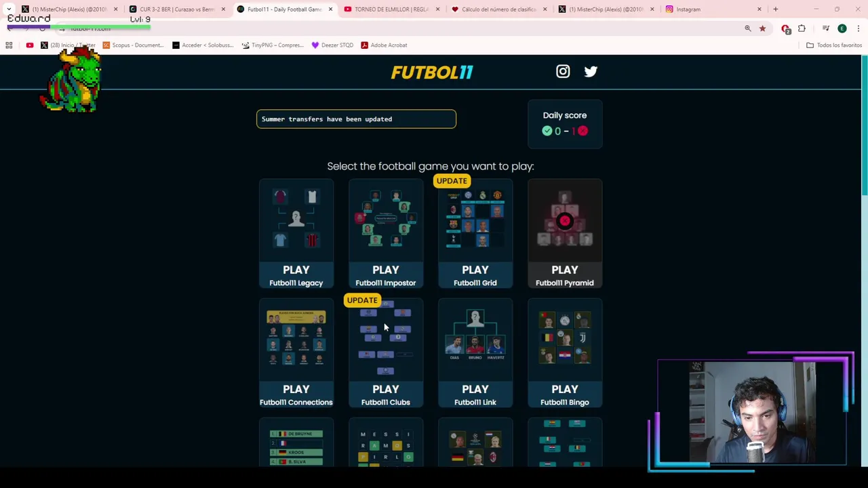The height and width of the screenshot is (488, 868).
Task: Switch to Cálculo del número de clasificación tab
Action: (498, 9)
